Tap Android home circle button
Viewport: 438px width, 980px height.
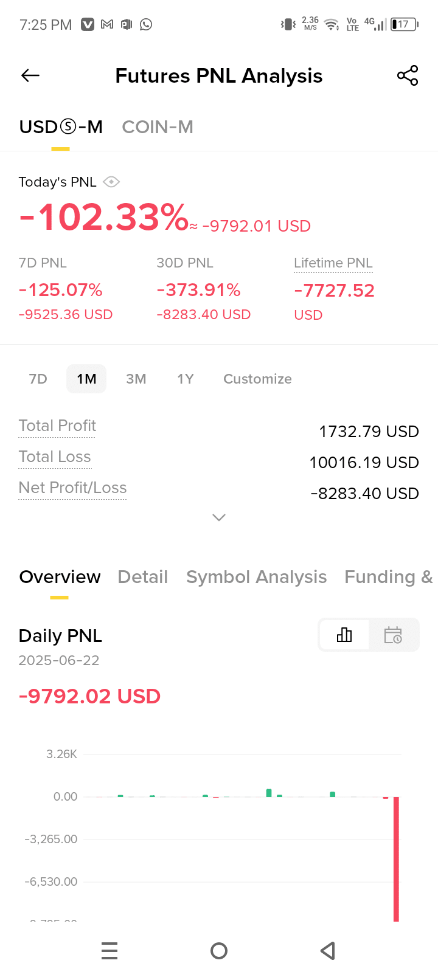(x=219, y=951)
